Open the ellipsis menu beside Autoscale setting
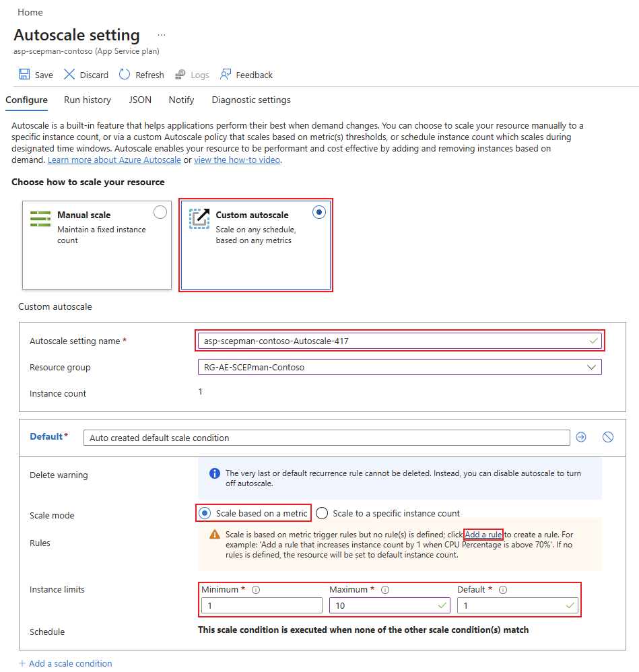This screenshot has height=672, width=639. click(161, 35)
